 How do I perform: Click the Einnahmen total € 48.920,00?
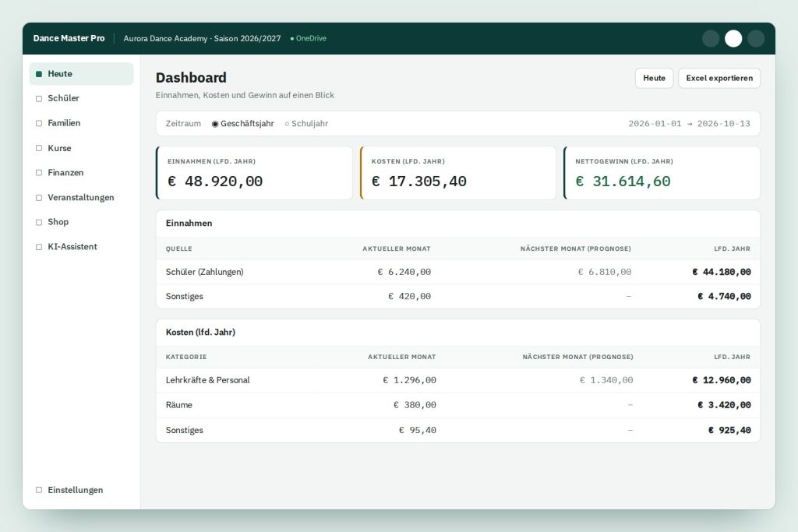pos(215,181)
